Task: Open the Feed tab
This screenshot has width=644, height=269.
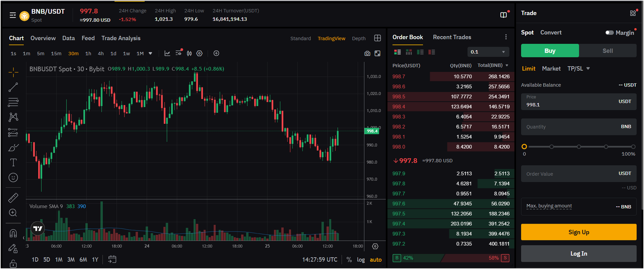Action: (88, 38)
